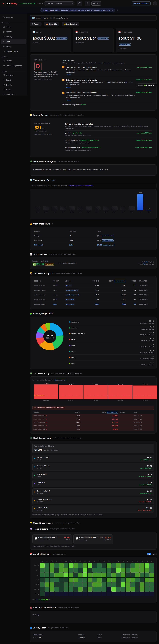The width and height of the screenshot is (159, 644).
Task: Select Context usage in sidebar menu
Action: pos(12,51)
